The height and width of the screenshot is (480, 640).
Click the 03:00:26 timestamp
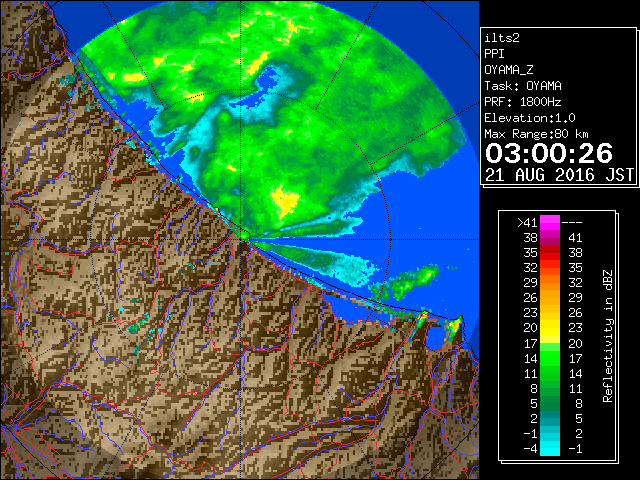pos(549,153)
